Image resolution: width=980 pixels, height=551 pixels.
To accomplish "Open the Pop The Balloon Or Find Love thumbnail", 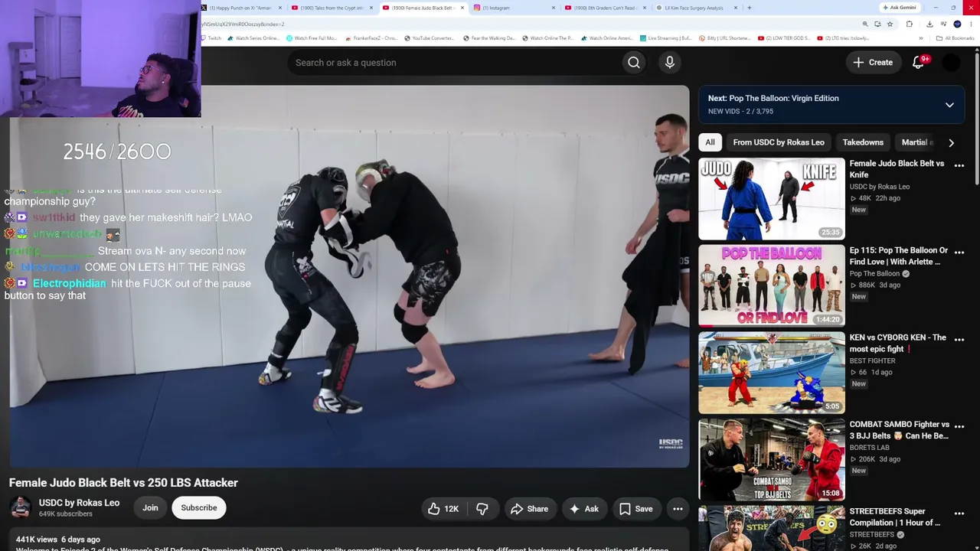I will coord(772,285).
